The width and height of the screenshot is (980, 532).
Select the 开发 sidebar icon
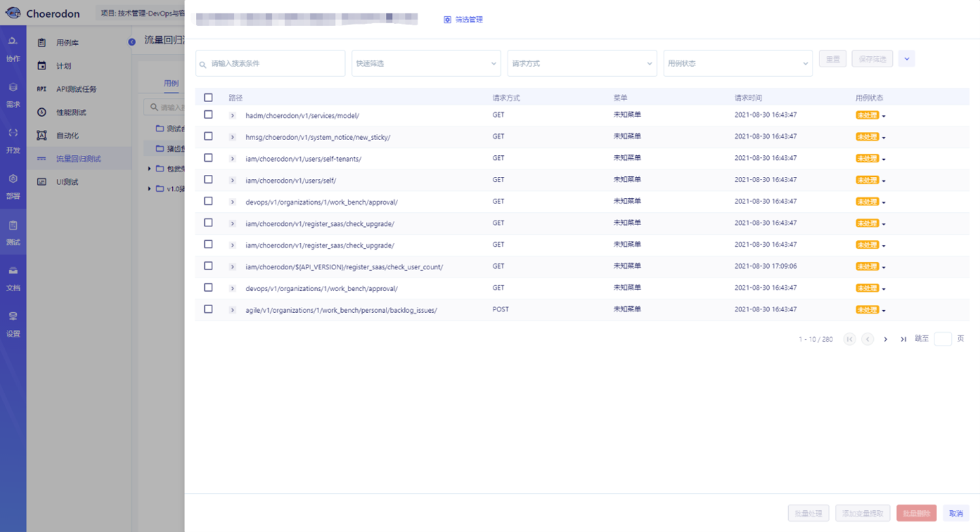click(x=13, y=141)
